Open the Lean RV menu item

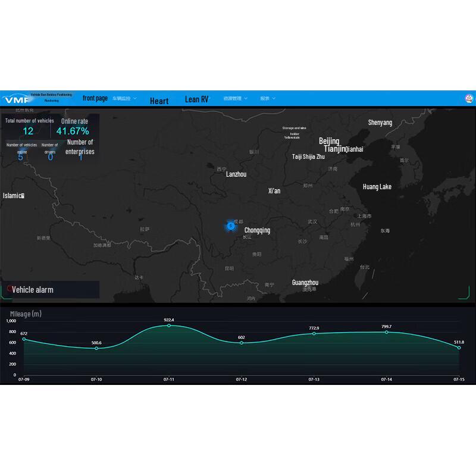point(197,99)
